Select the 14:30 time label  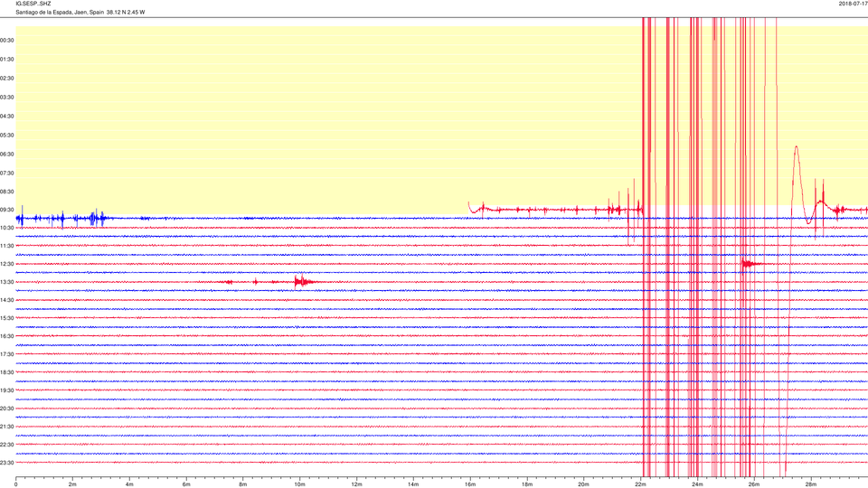coord(7,300)
